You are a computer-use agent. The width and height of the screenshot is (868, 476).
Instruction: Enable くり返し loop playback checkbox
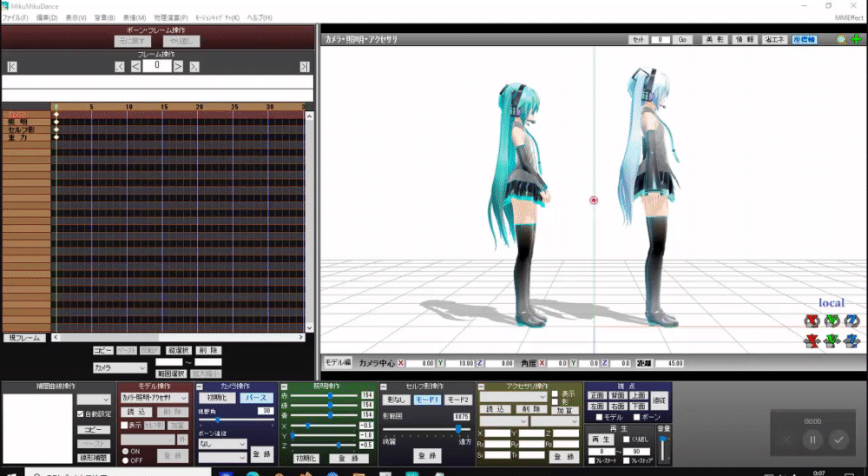pyautogui.click(x=627, y=439)
